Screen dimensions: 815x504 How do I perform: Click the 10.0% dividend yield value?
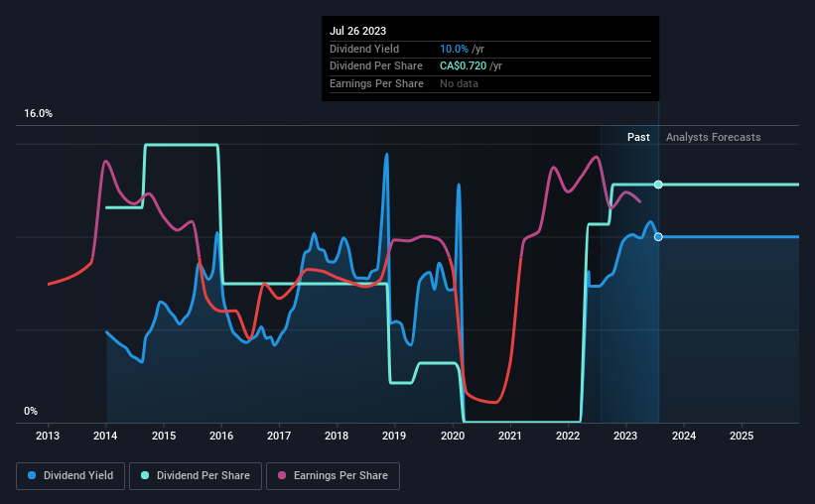click(x=454, y=49)
